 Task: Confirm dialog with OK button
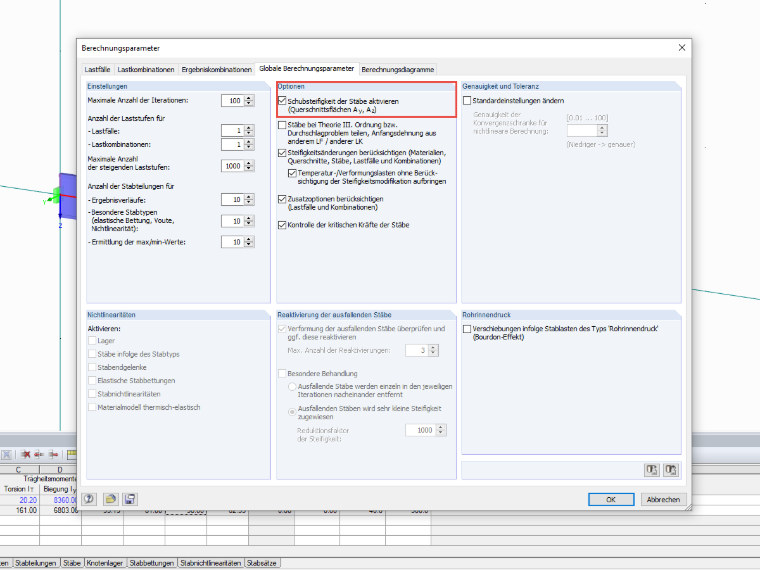611,499
